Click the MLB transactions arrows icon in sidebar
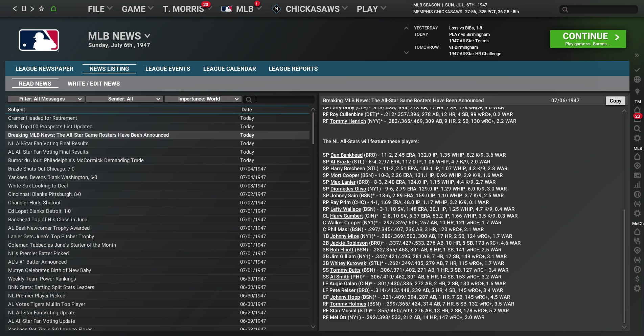Viewport: 644px width, 336px height. click(637, 204)
